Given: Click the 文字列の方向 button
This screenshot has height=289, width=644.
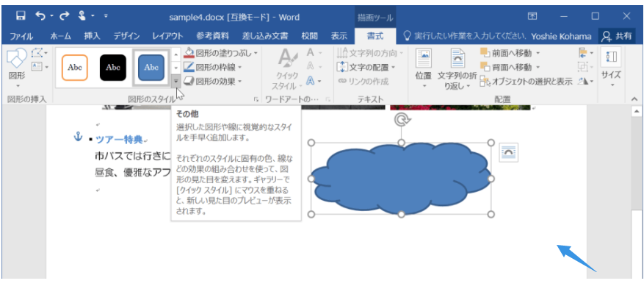Looking at the screenshot, I should click(x=370, y=53).
